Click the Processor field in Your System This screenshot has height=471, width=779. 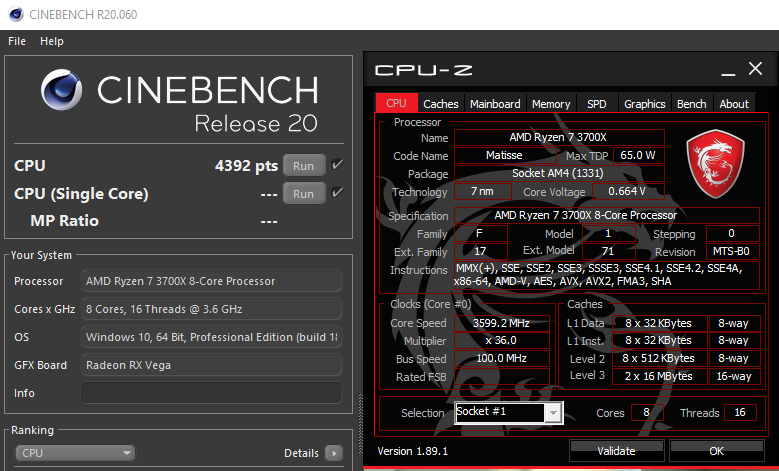point(211,281)
